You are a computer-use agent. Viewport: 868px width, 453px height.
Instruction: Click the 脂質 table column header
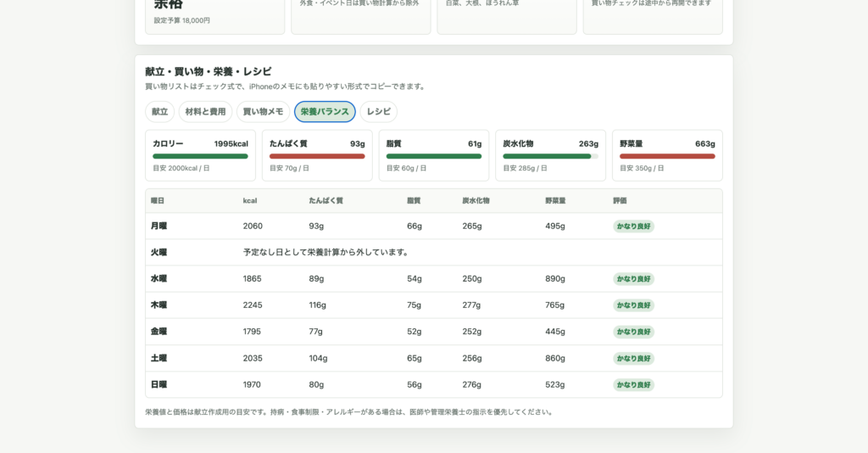(x=414, y=201)
